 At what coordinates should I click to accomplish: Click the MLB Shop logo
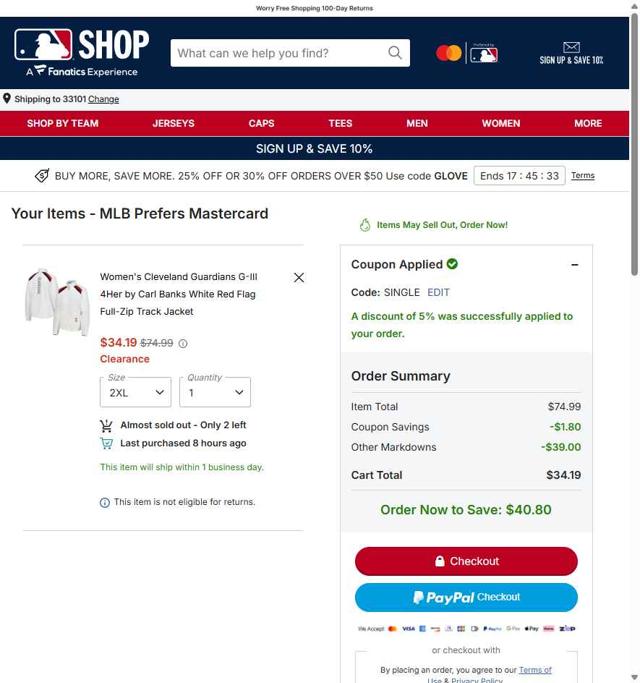click(81, 53)
